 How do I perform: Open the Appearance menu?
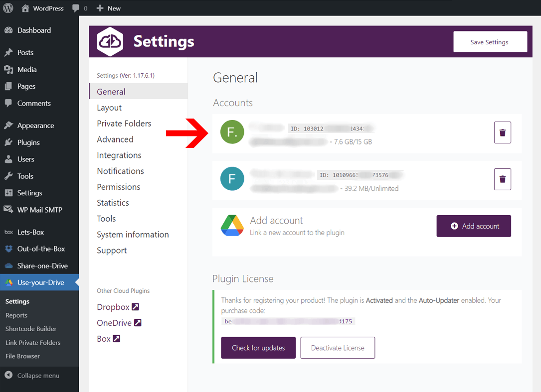pyautogui.click(x=39, y=126)
